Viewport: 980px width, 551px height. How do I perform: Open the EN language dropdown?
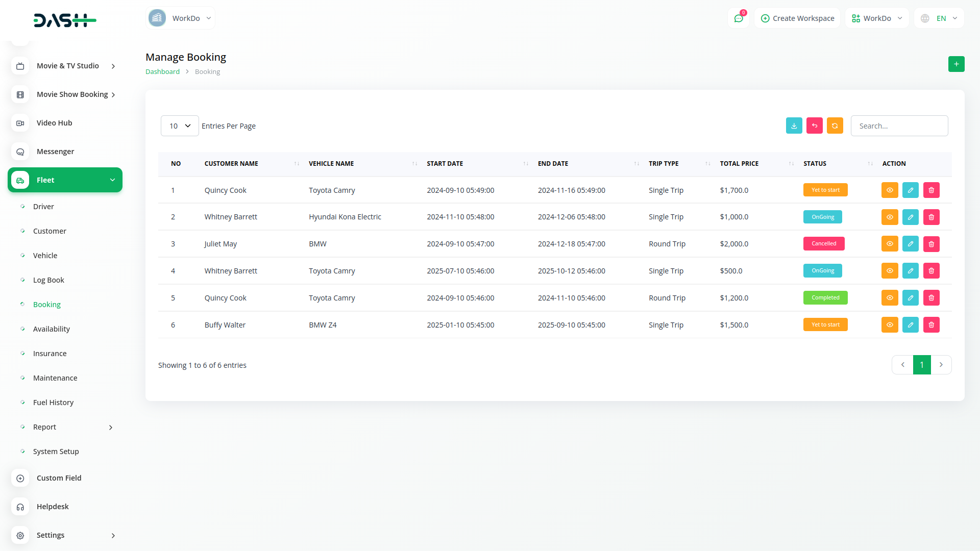click(940, 18)
